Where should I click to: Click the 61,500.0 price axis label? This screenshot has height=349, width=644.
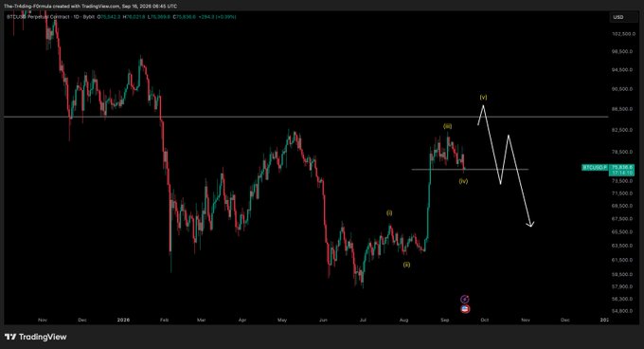[623, 260]
